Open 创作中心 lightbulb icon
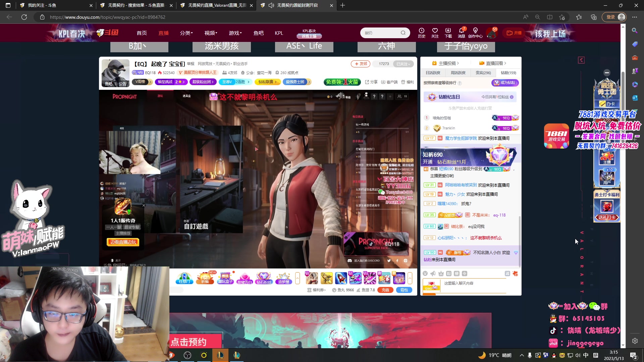644x362 pixels. (475, 33)
